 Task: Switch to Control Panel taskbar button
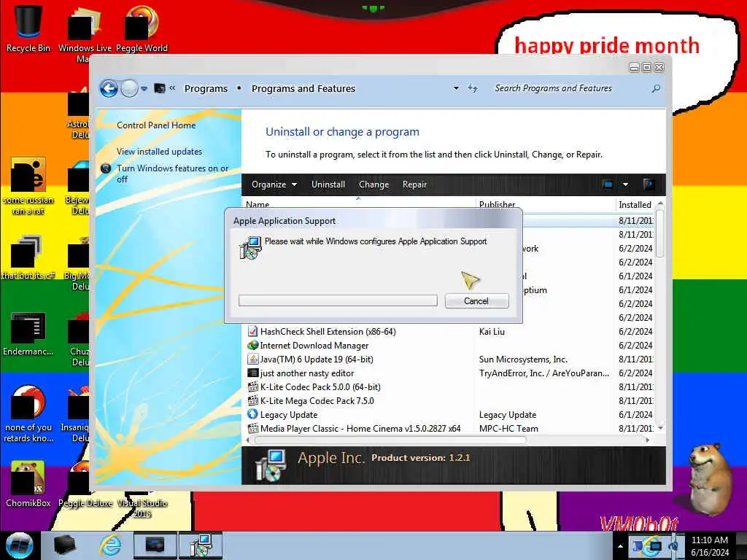click(x=155, y=545)
